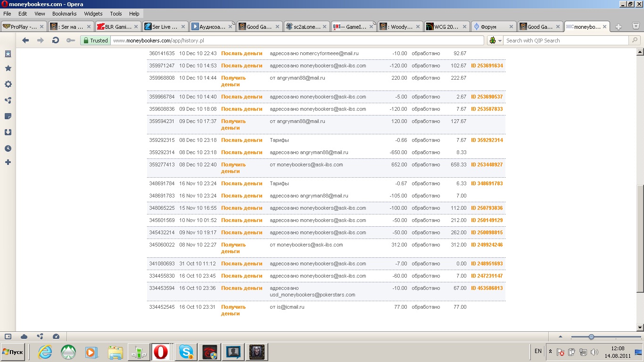Viewport: 644px width, 362px height.
Task: Open a new tab with the plus button
Action: [x=619, y=27]
